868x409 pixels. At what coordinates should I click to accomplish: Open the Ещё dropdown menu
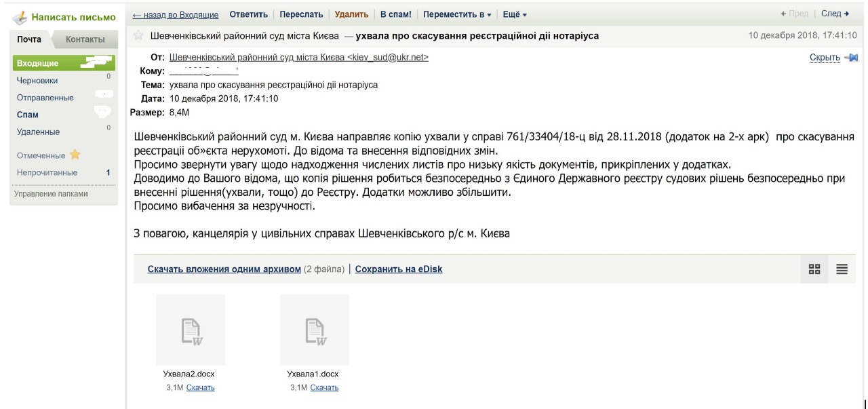tap(515, 14)
